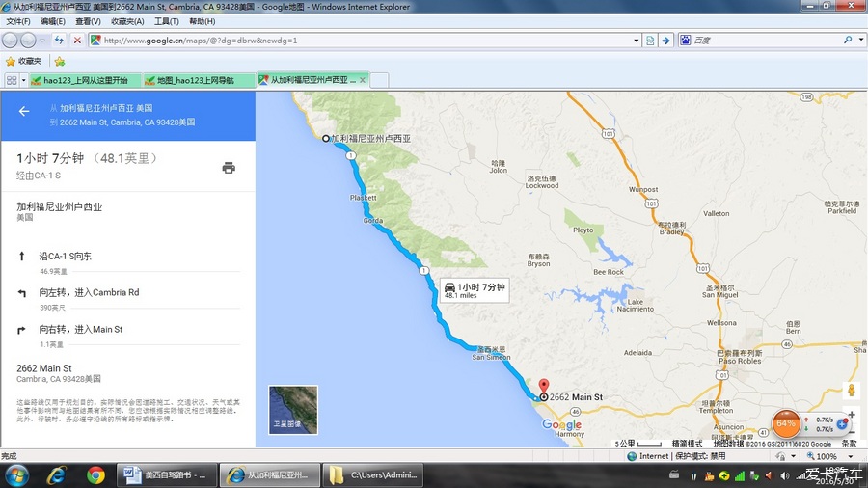This screenshot has height=488, width=868.
Task: Click the blue plus on speed widget
Action: (x=842, y=424)
